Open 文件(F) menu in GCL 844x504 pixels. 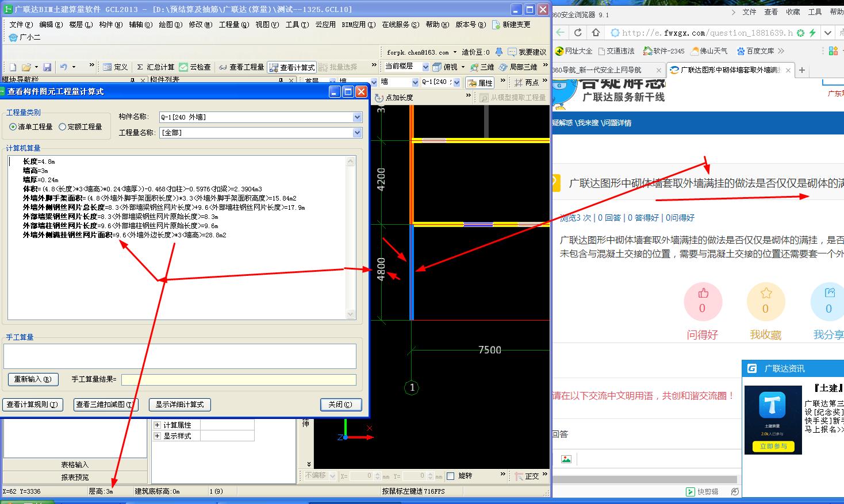[21, 25]
